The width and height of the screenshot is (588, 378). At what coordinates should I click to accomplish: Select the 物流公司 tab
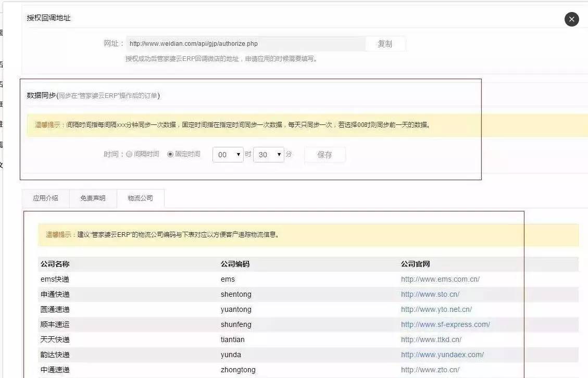[x=141, y=198]
